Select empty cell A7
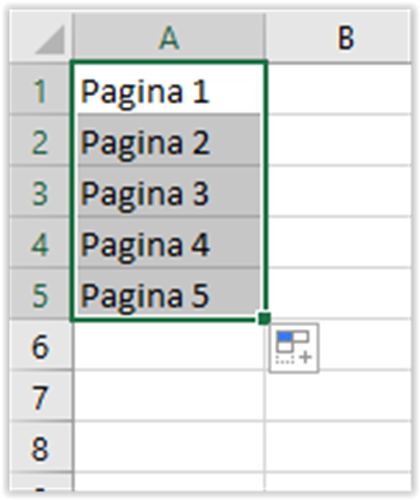The image size is (420, 500). (169, 396)
